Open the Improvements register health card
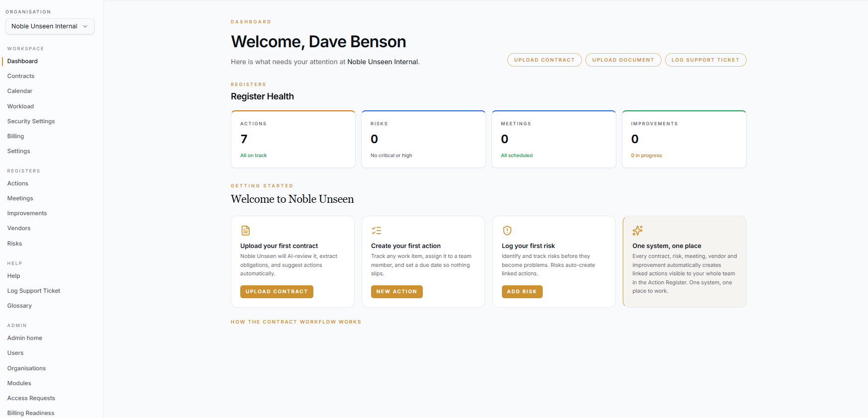This screenshot has width=868, height=418. (x=684, y=139)
